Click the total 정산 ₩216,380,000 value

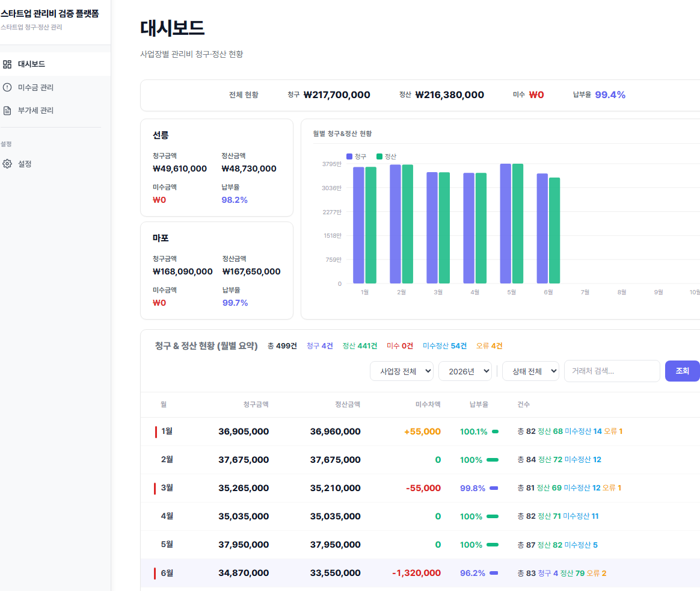click(450, 94)
